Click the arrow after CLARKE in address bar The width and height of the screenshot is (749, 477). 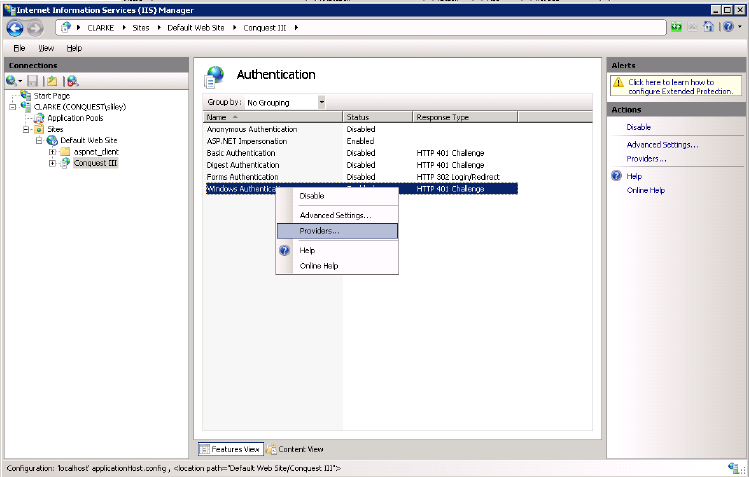click(124, 28)
